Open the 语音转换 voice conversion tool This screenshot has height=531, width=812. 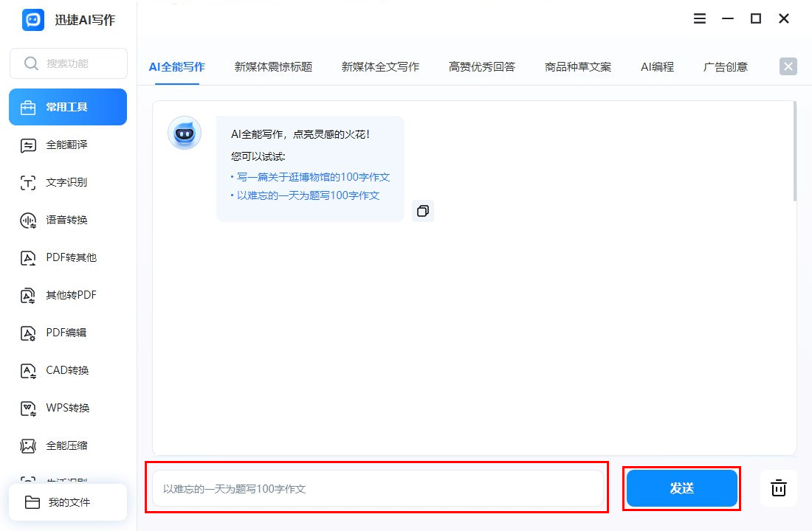click(68, 220)
